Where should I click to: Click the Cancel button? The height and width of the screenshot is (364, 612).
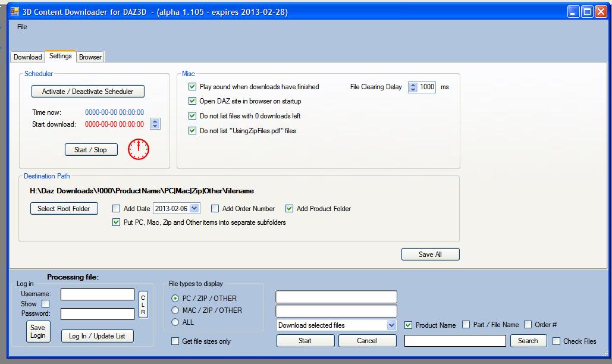pyautogui.click(x=368, y=341)
